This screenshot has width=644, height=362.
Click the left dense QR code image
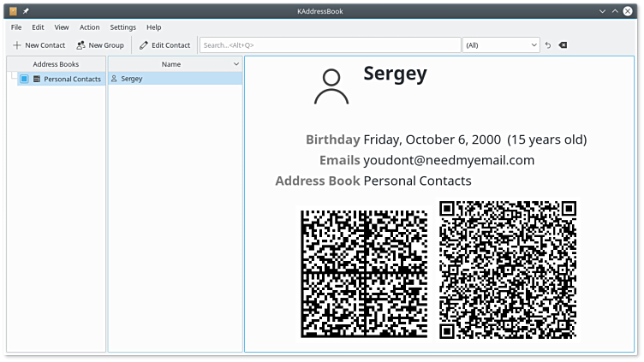coord(364,274)
